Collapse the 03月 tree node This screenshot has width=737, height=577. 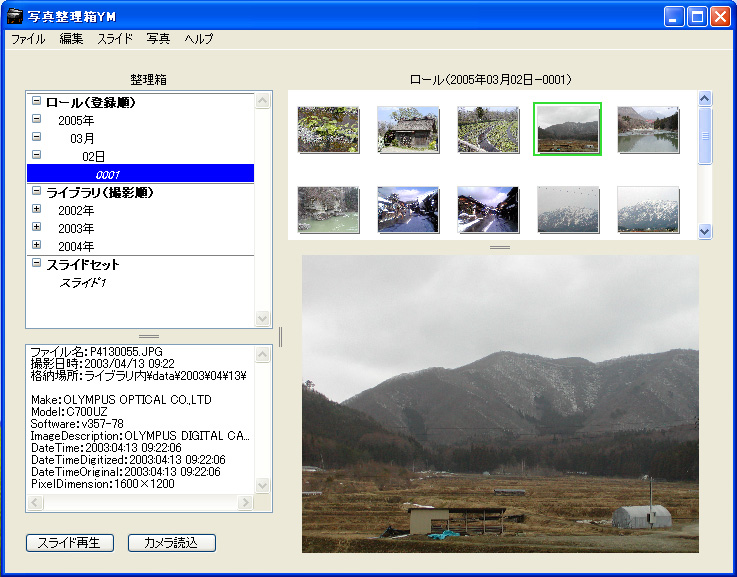[37, 137]
